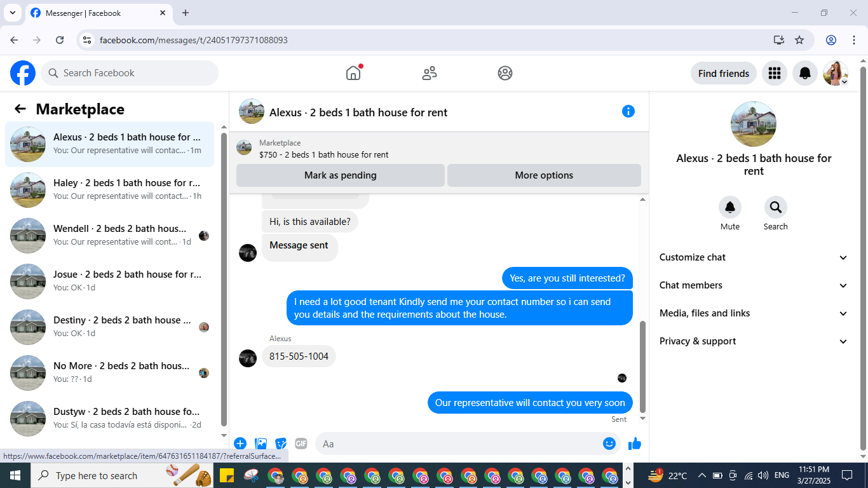Open a new browser tab
The height and width of the screenshot is (488, 868).
(x=186, y=13)
